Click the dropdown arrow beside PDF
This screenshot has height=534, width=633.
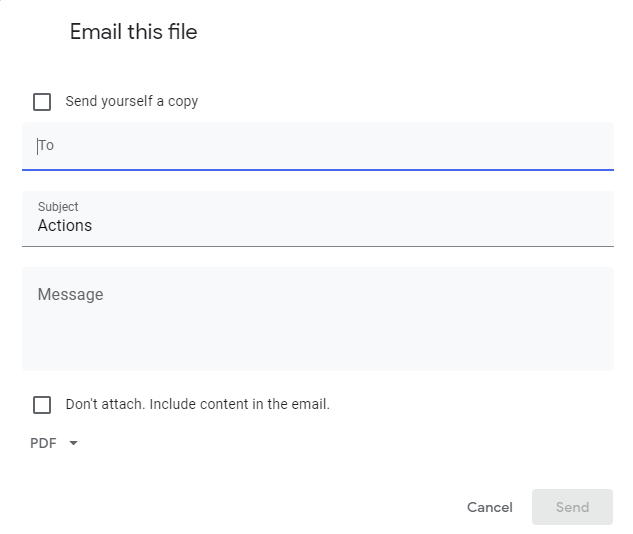click(x=73, y=443)
